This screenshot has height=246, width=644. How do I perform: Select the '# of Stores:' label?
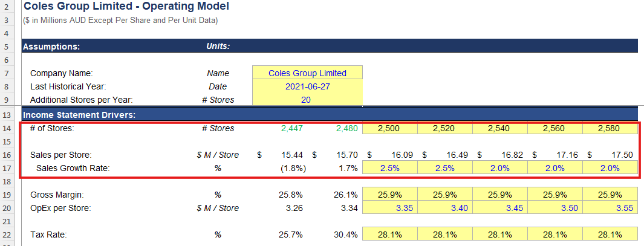(52, 128)
